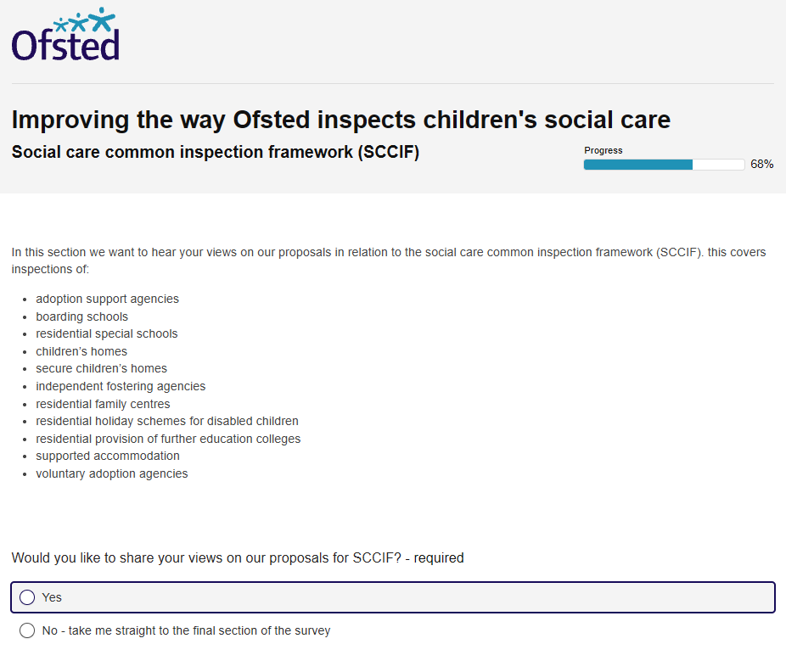Click the SCCIF question text

[238, 557]
